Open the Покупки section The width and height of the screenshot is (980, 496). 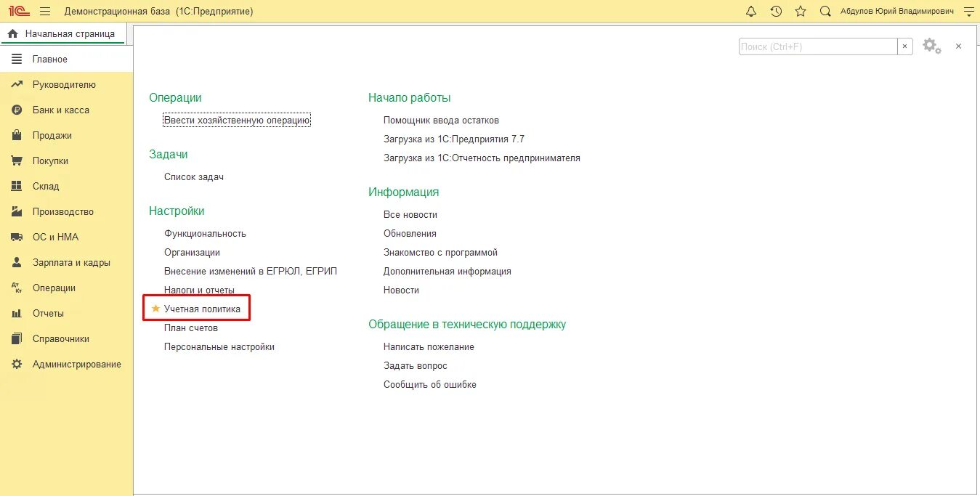(67, 161)
